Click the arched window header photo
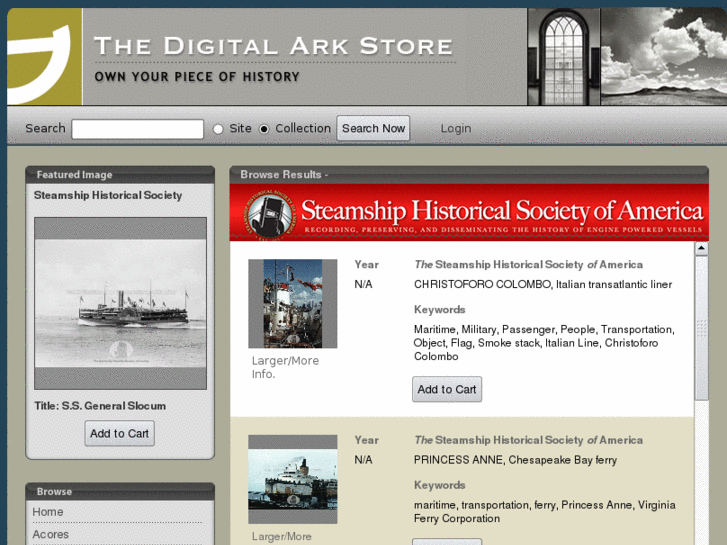This screenshot has height=545, width=727. tap(564, 57)
